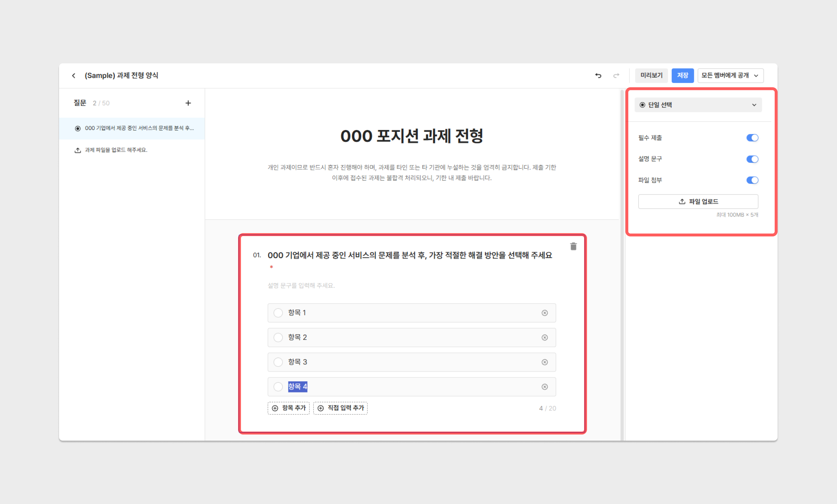Disable the 파일 첨부 switch
This screenshot has height=504, width=837.
(x=752, y=180)
